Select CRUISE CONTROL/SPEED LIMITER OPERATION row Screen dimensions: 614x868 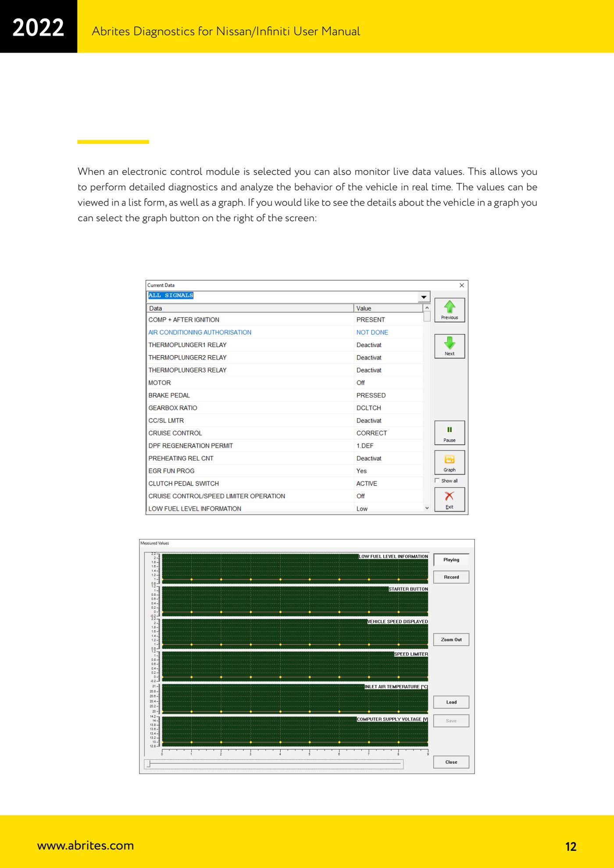pos(285,496)
